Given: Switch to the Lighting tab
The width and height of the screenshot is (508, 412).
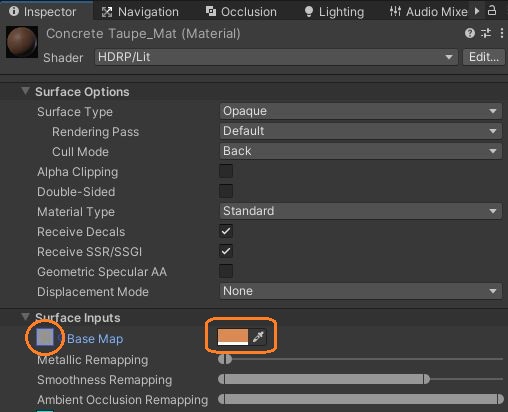Looking at the screenshot, I should pyautogui.click(x=334, y=12).
